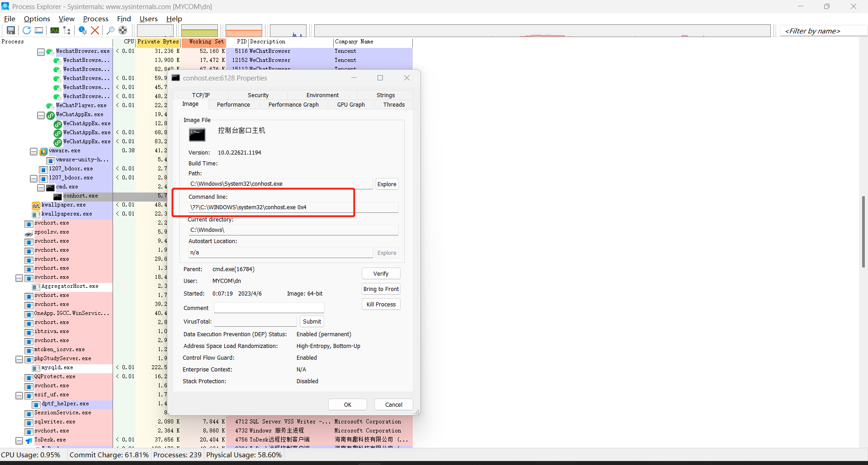This screenshot has height=465, width=868.
Task: Click the main window vertical scrollbar
Action: pyautogui.click(x=863, y=231)
